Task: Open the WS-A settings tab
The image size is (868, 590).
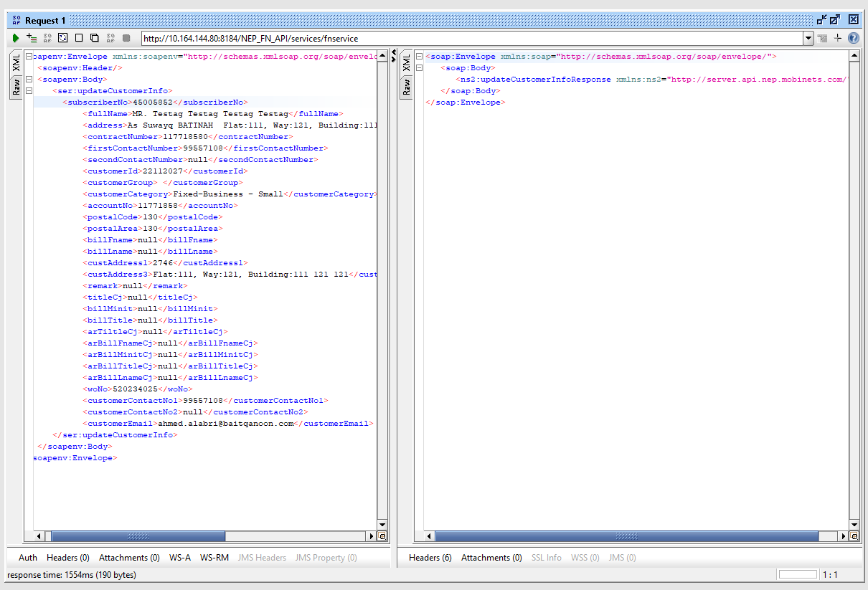Action: click(x=180, y=558)
